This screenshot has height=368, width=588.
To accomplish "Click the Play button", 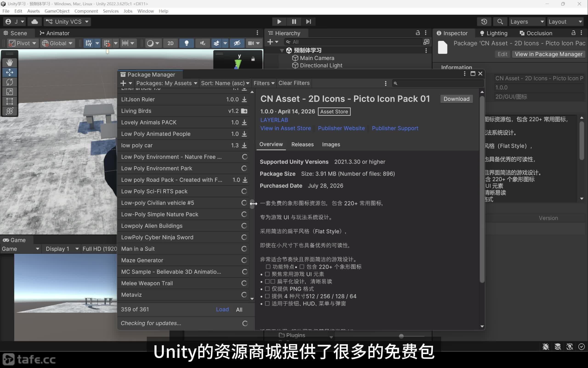I will tap(279, 22).
